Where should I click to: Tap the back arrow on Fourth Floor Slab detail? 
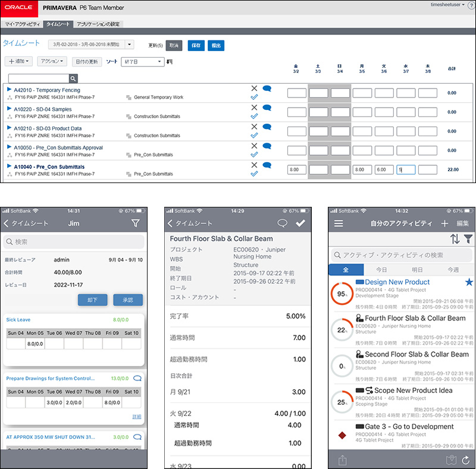pyautogui.click(x=170, y=224)
